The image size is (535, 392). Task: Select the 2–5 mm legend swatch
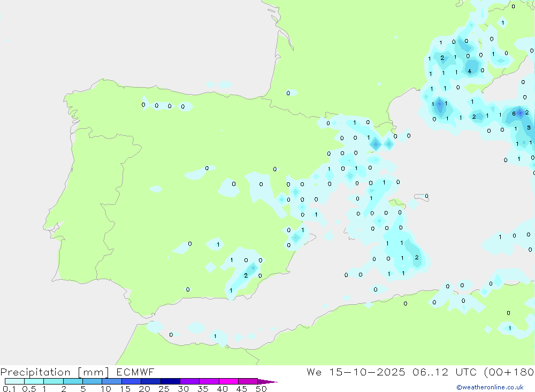click(73, 381)
